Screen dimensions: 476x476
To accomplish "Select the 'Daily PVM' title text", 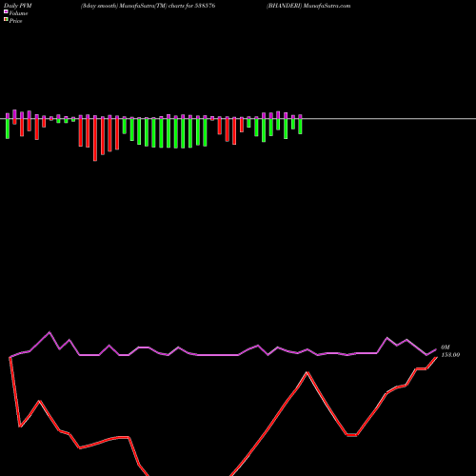I will point(18,6).
